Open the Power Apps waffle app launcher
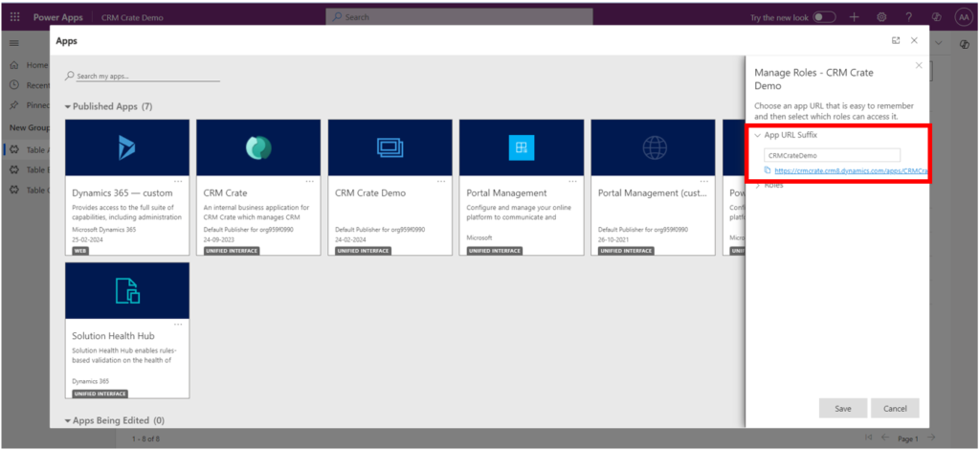This screenshot has height=450, width=980. point(15,17)
